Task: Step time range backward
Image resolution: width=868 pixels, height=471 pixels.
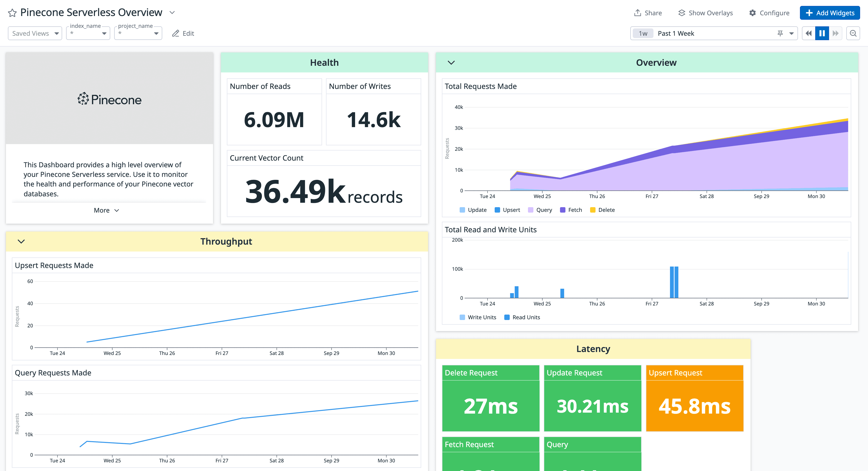Action: click(808, 33)
